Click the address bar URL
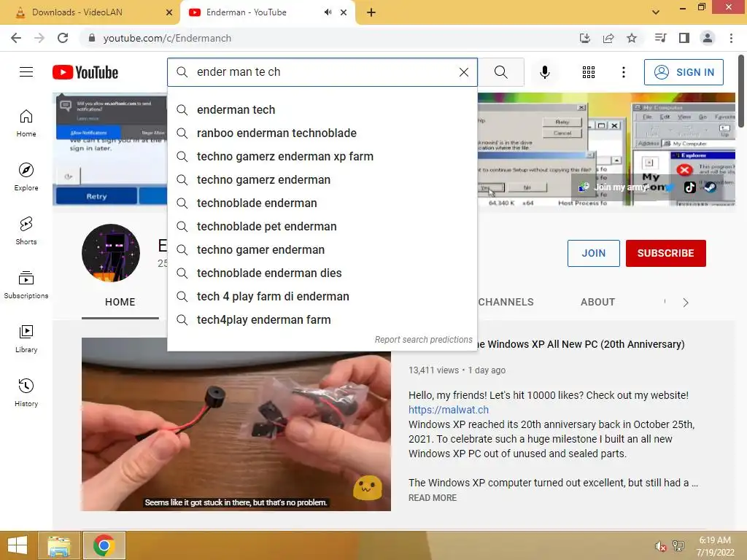747x560 pixels. (x=167, y=38)
